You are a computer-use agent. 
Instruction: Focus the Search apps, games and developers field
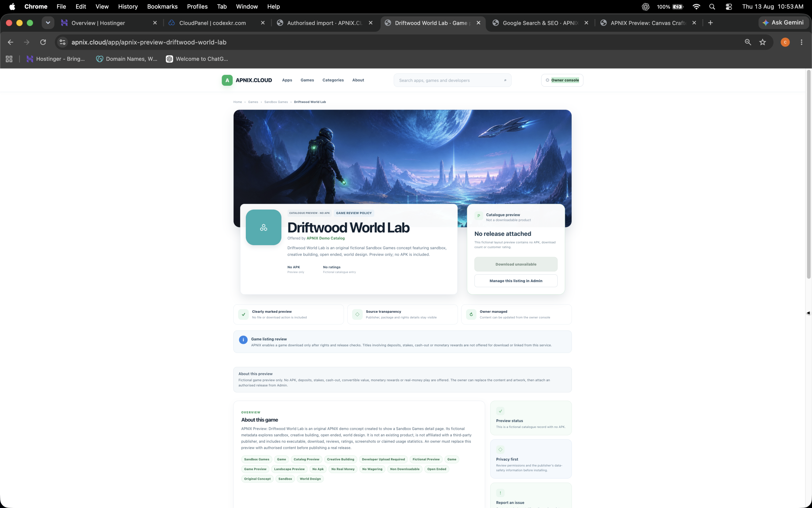tap(452, 80)
